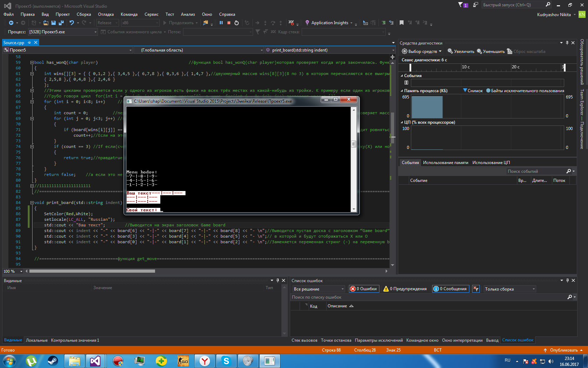Click the editor horizontal scrollbar
The image size is (588, 368).
pyautogui.click(x=92, y=271)
